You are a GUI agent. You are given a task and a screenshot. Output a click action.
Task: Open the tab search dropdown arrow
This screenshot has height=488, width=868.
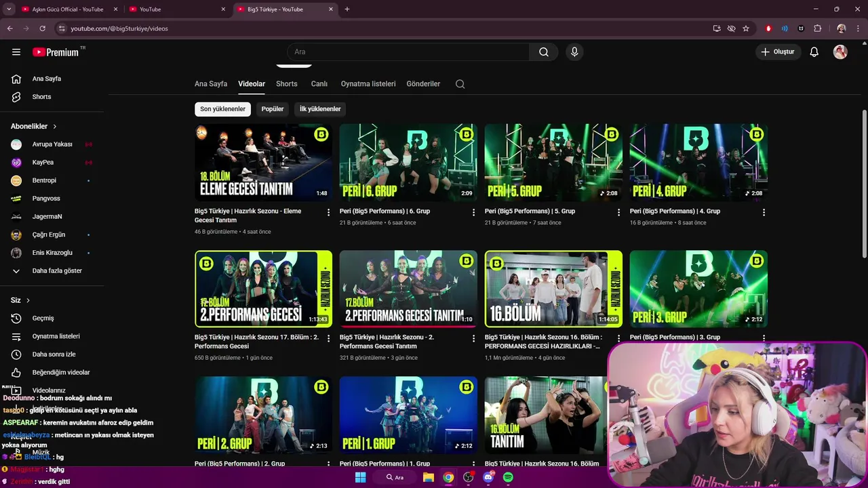[x=9, y=9]
